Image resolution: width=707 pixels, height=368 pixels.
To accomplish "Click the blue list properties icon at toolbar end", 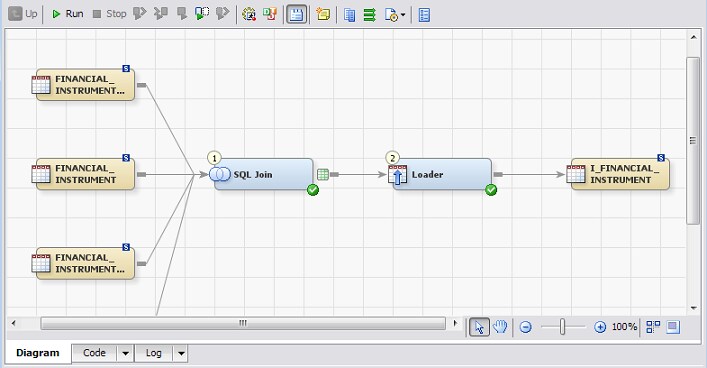I will [424, 15].
